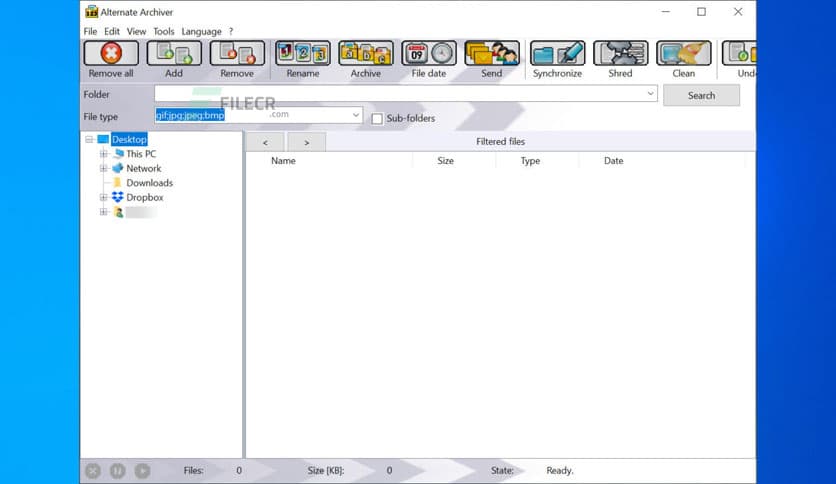Expand the Network tree node
This screenshot has width=836, height=484.
103,168
